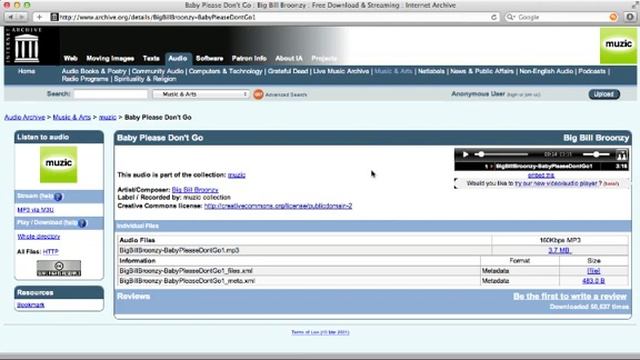The image size is (640, 360).
Task: Click fullscreen icon in audio player
Action: point(622,155)
